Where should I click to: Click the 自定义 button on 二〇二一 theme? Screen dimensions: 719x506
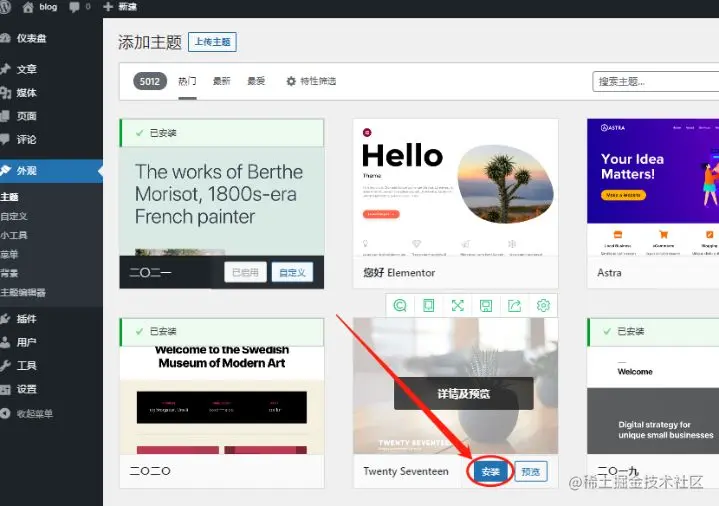[x=293, y=272]
